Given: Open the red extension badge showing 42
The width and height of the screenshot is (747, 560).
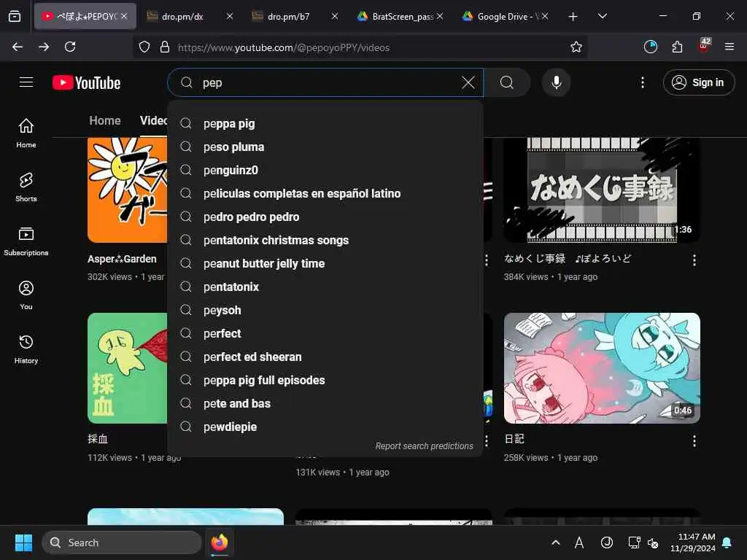Looking at the screenshot, I should pos(704,46).
